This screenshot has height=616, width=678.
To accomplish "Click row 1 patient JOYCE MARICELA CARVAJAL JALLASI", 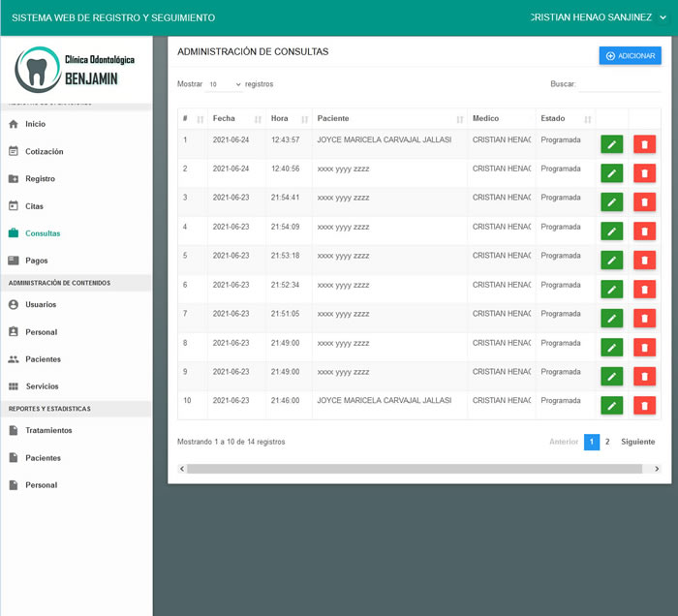I will 384,140.
